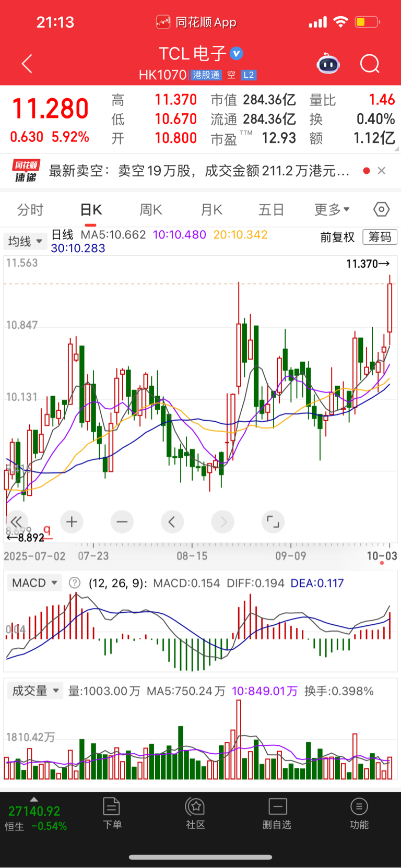The height and width of the screenshot is (868, 401).
Task: Open the 成交量 indicator dropdown
Action: [x=35, y=691]
